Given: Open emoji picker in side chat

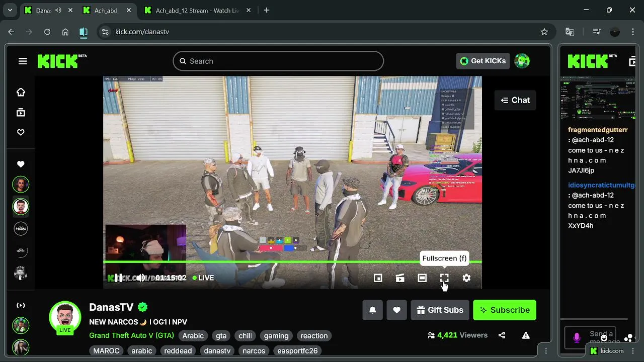Looking at the screenshot, I should (x=604, y=338).
